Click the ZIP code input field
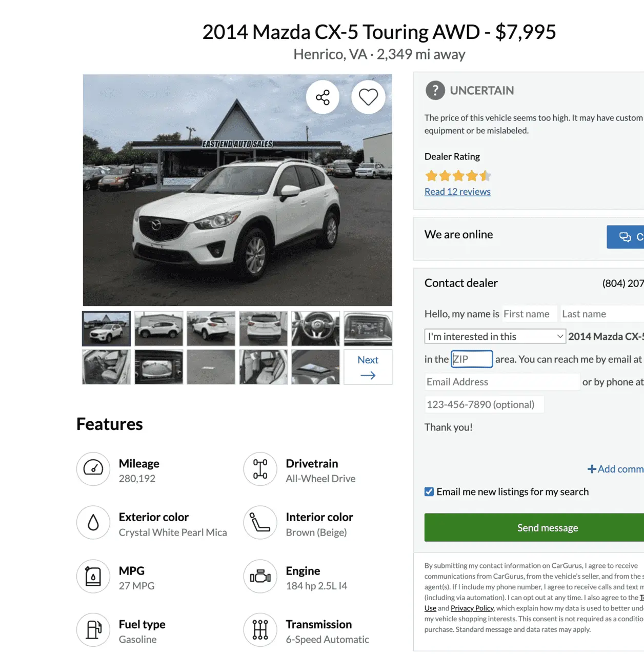This screenshot has width=644, height=656. pyautogui.click(x=472, y=359)
